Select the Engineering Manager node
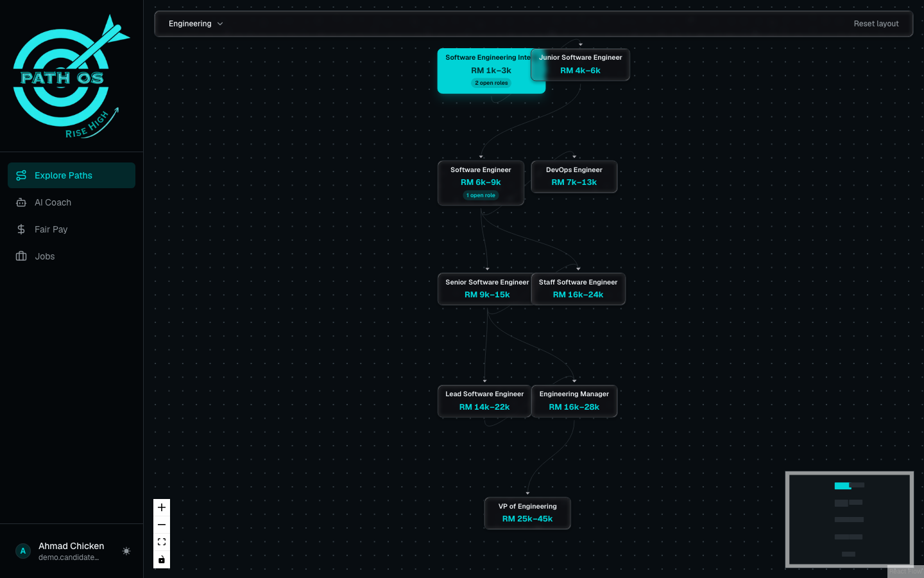The width and height of the screenshot is (924, 578). [574, 401]
